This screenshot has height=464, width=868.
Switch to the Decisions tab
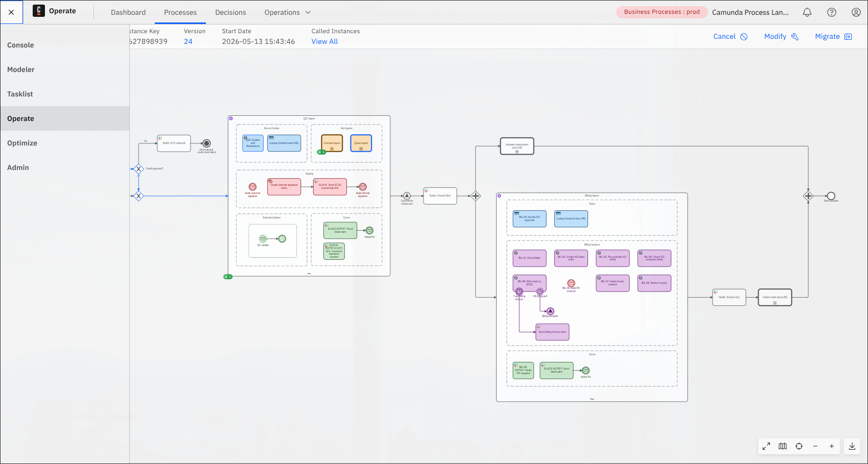(x=230, y=12)
